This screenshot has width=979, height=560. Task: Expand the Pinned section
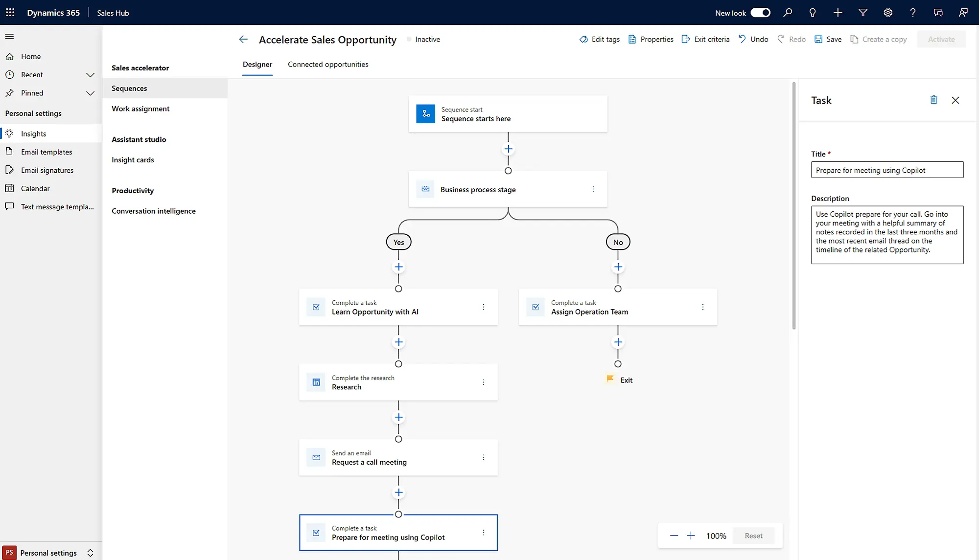90,93
